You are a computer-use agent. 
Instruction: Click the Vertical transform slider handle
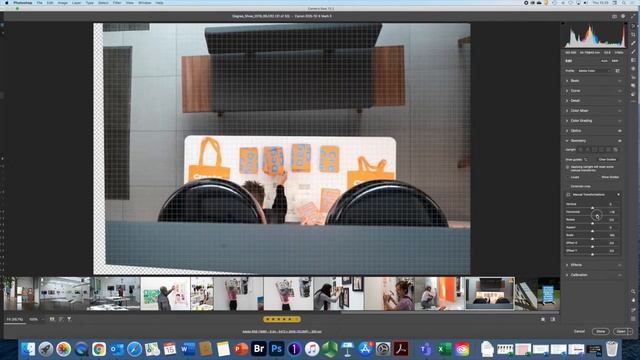pos(593,207)
